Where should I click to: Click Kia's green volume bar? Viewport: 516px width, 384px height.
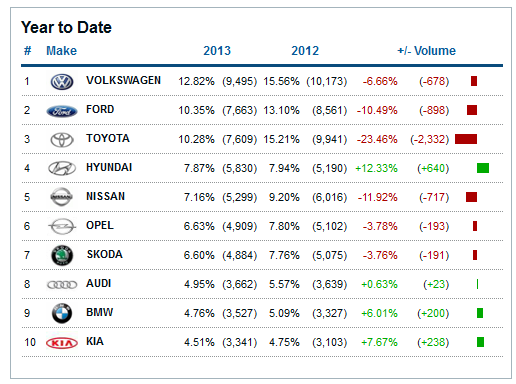[480, 342]
